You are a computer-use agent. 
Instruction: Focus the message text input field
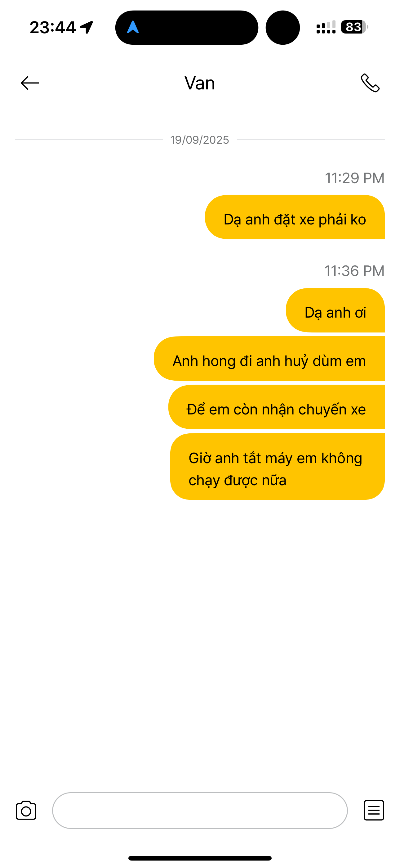tap(200, 810)
